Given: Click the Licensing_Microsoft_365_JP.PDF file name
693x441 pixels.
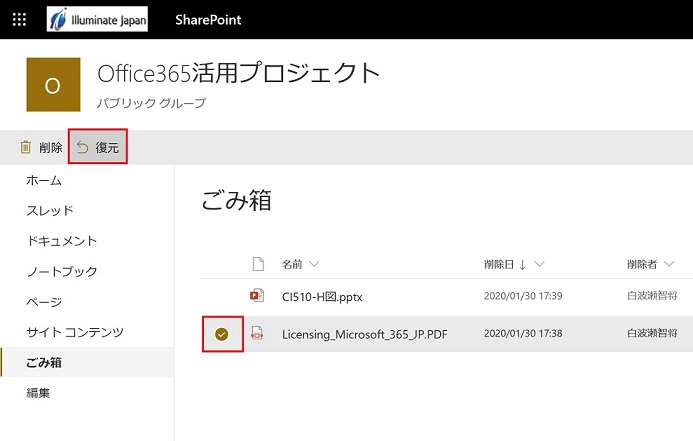Looking at the screenshot, I should (x=365, y=334).
